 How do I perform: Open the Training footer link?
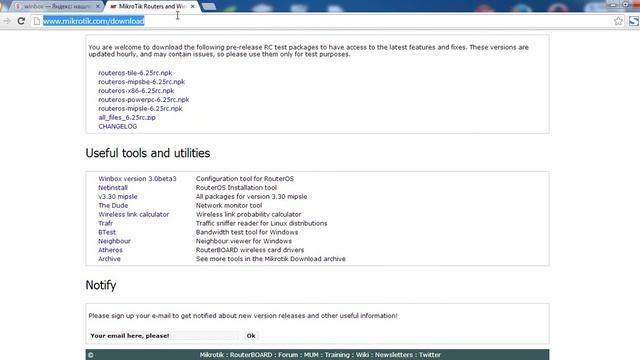(337, 355)
